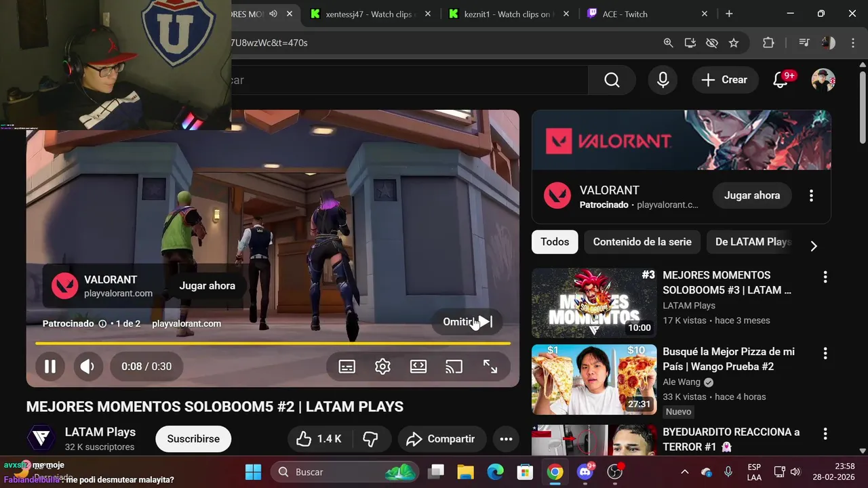The width and height of the screenshot is (868, 488).
Task: Bookmark this page with star icon
Action: click(733, 43)
